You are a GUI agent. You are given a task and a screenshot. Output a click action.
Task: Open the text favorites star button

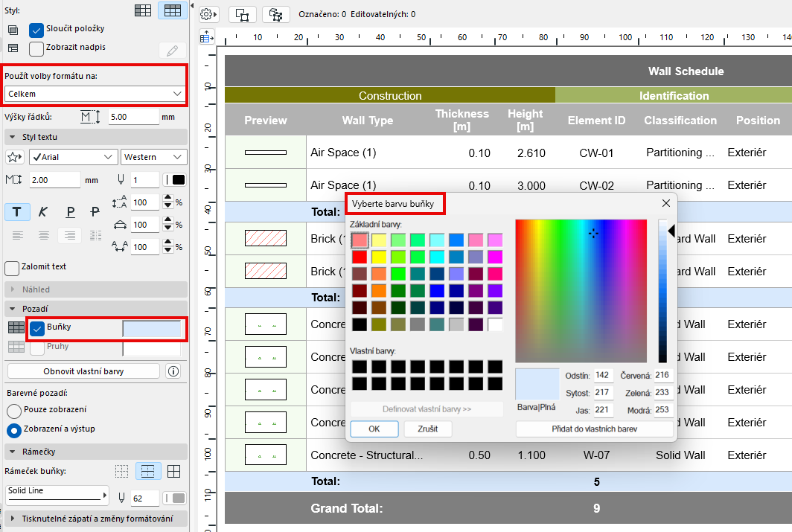tap(13, 157)
